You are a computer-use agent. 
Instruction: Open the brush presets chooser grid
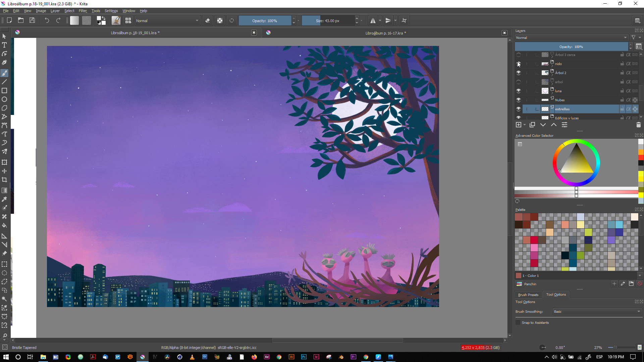point(128,20)
